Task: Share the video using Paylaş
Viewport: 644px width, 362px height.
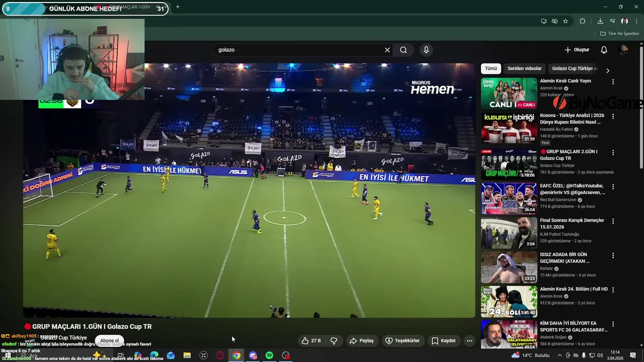Action: (x=361, y=340)
